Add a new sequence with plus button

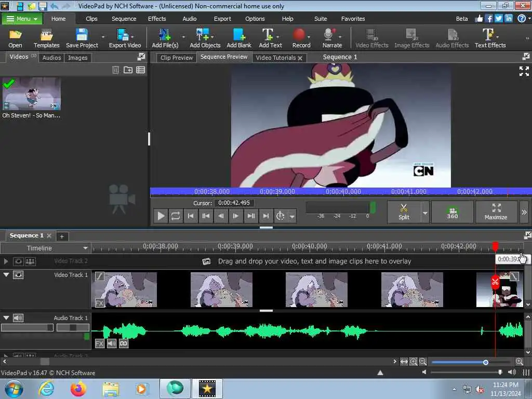(x=62, y=236)
